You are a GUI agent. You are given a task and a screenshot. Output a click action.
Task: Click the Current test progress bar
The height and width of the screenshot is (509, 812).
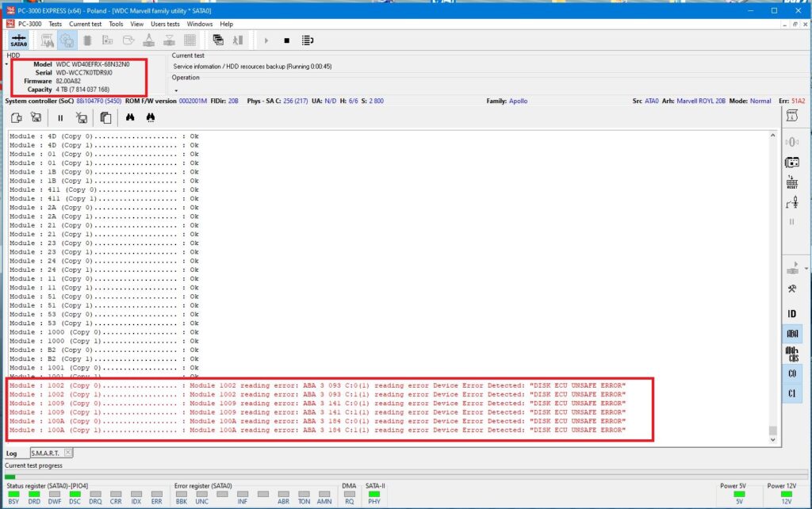click(x=406, y=476)
